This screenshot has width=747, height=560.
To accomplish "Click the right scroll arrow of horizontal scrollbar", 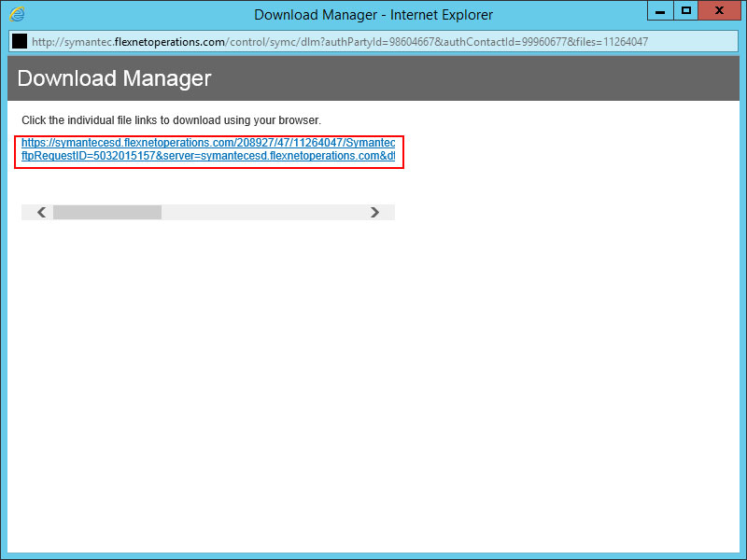I will pyautogui.click(x=375, y=213).
